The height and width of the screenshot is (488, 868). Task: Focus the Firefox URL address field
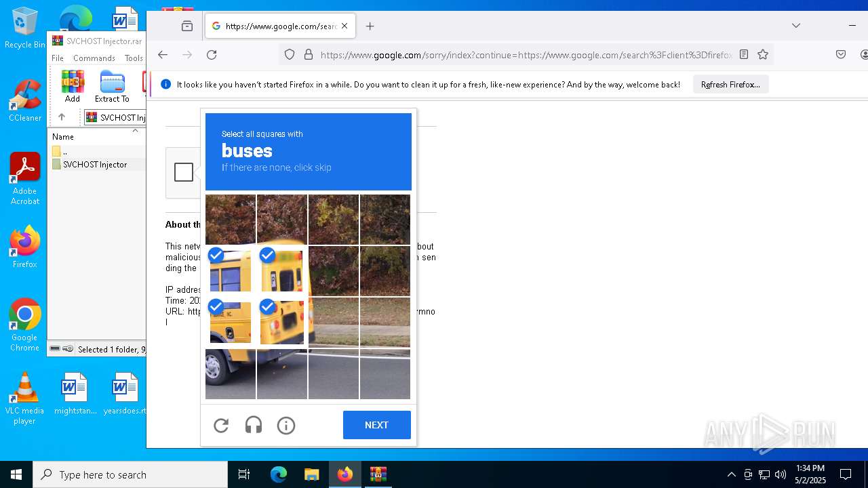pyautogui.click(x=526, y=55)
